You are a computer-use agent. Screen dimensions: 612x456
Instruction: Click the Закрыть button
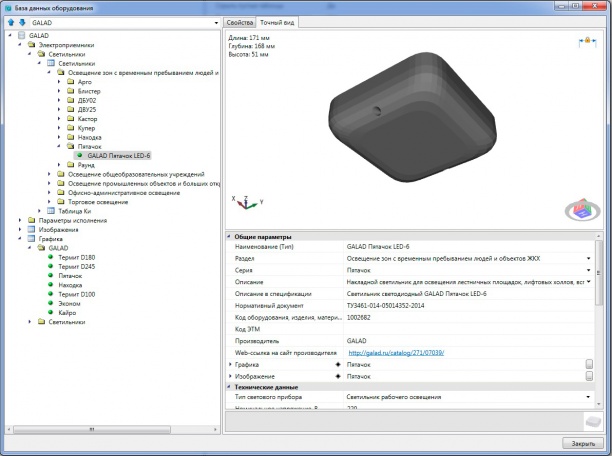tap(582, 443)
